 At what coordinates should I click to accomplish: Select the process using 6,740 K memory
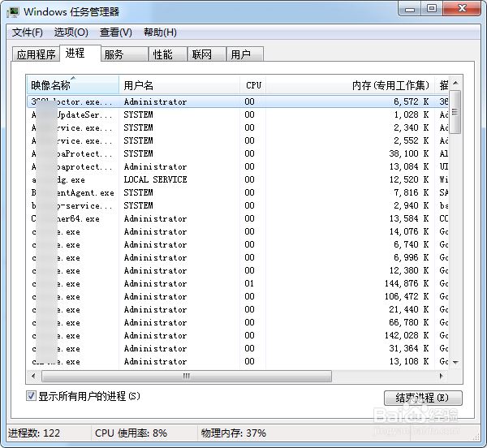(238, 244)
